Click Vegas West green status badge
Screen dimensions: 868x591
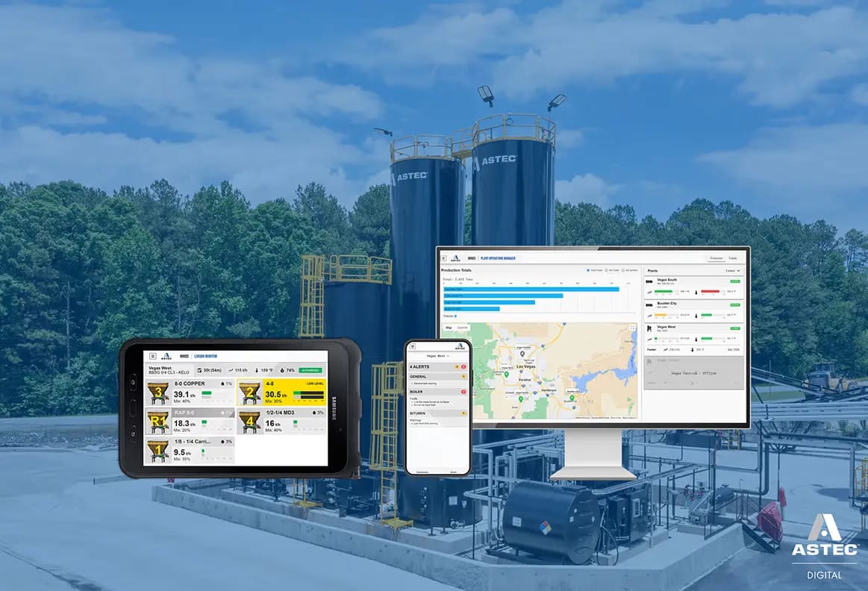(x=735, y=328)
